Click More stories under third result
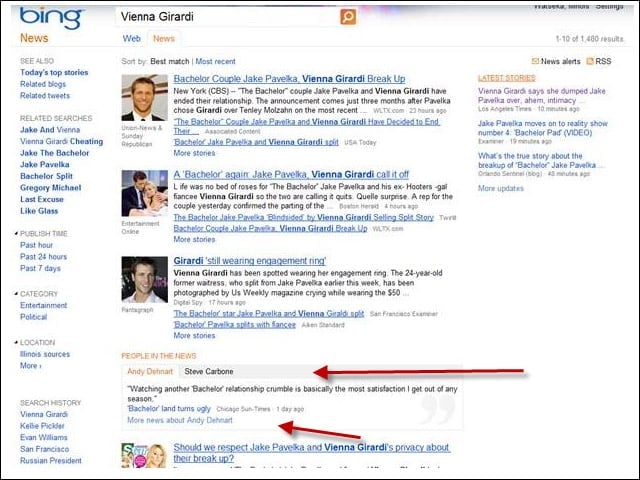 (x=194, y=336)
